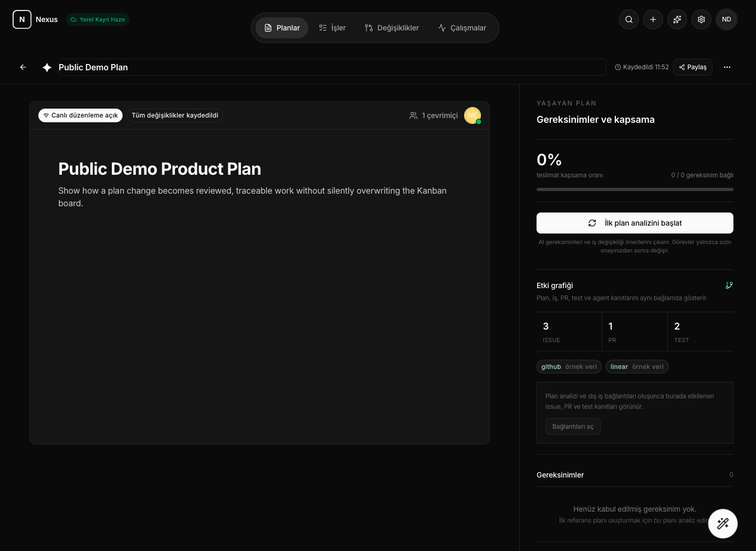The height and width of the screenshot is (551, 756).
Task: Toggle the Canlı düzenleme açık pill
Action: pos(80,115)
